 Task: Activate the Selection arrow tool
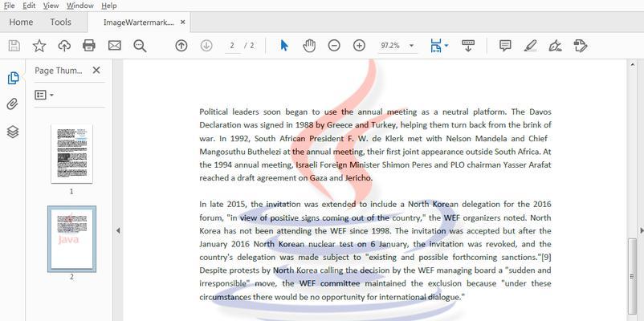click(x=284, y=45)
